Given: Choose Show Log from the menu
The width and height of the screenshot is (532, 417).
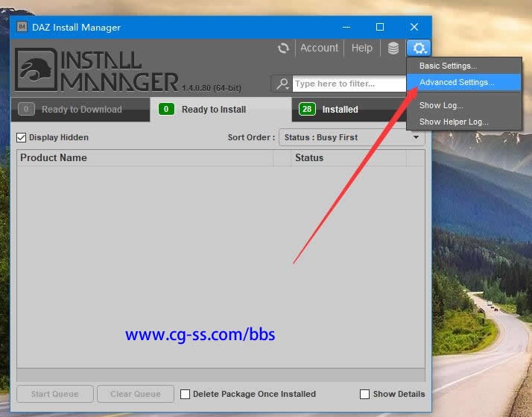Looking at the screenshot, I should [441, 105].
